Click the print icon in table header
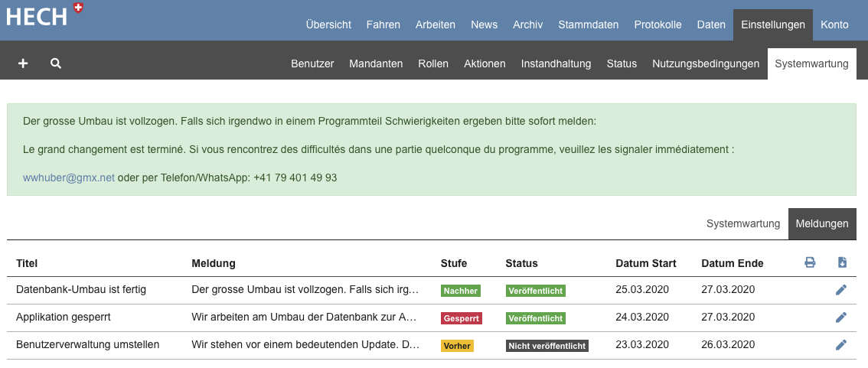 810,262
